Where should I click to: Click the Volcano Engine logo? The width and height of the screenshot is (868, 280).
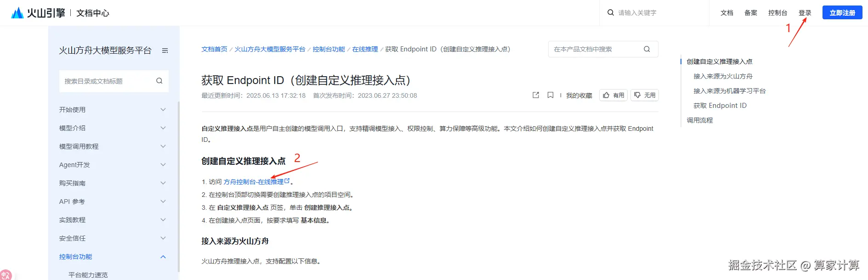(38, 13)
